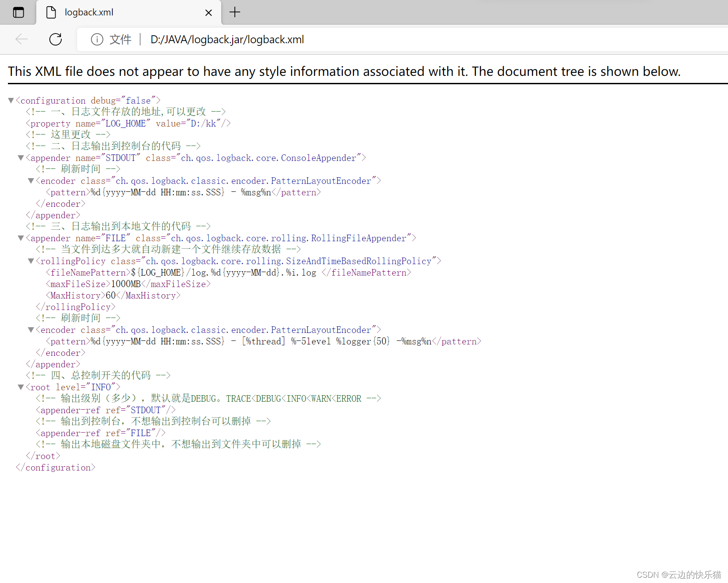Click the document icon in the logback.xml tab

[x=51, y=12]
